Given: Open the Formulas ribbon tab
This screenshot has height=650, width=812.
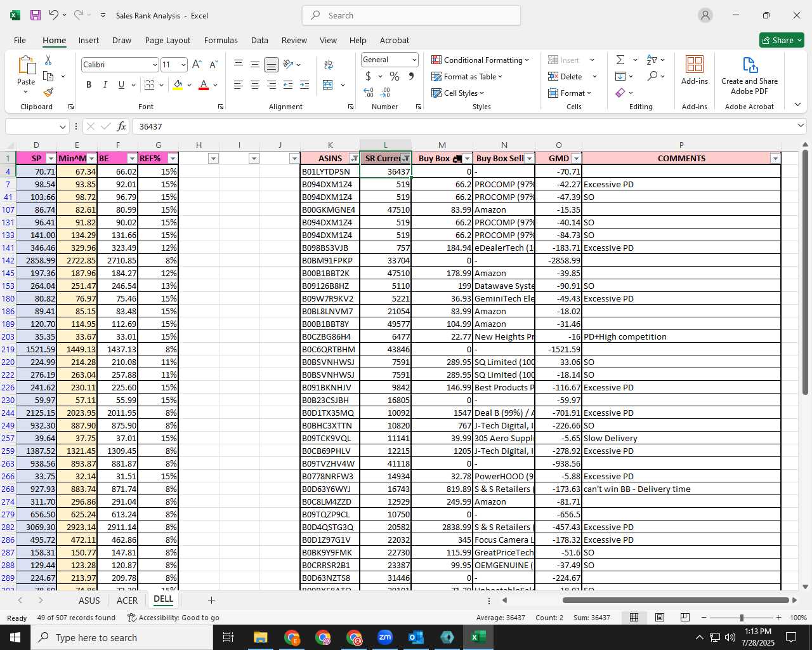Looking at the screenshot, I should pyautogui.click(x=221, y=40).
